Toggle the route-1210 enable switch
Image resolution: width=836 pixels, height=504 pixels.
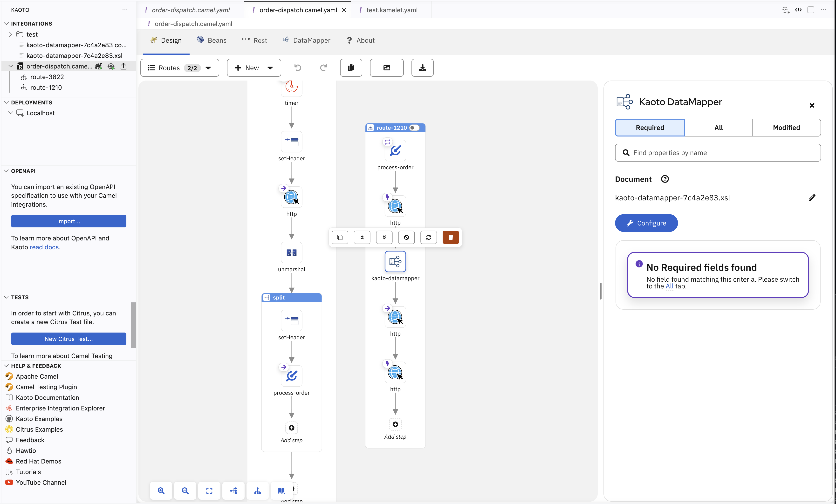click(414, 128)
